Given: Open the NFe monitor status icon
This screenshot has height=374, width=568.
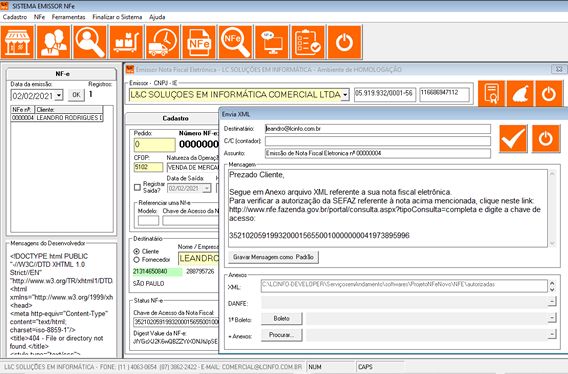Looking at the screenshot, I should [272, 42].
